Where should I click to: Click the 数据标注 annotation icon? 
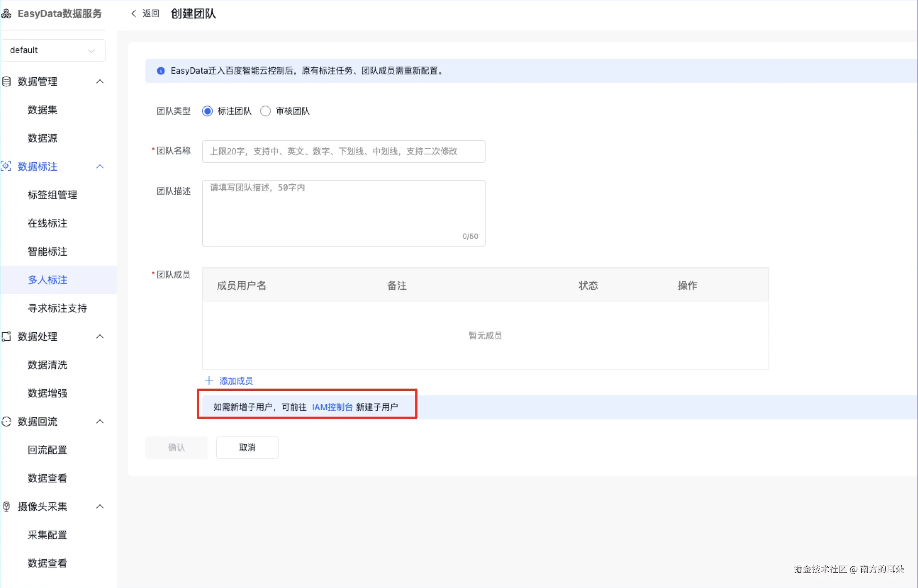[6, 166]
